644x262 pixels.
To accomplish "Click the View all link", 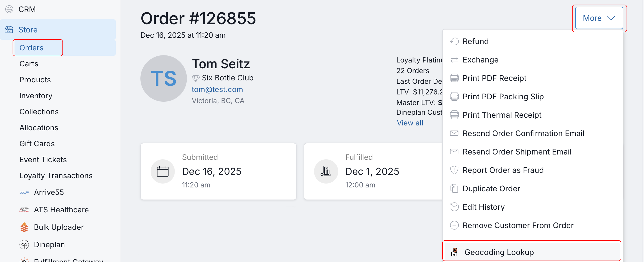I will [410, 123].
